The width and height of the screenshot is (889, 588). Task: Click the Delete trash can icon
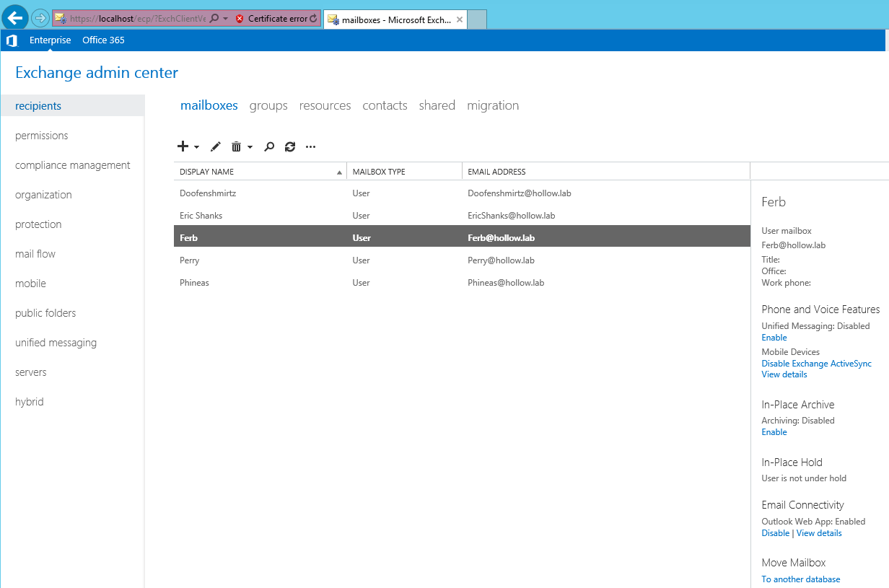tap(236, 146)
